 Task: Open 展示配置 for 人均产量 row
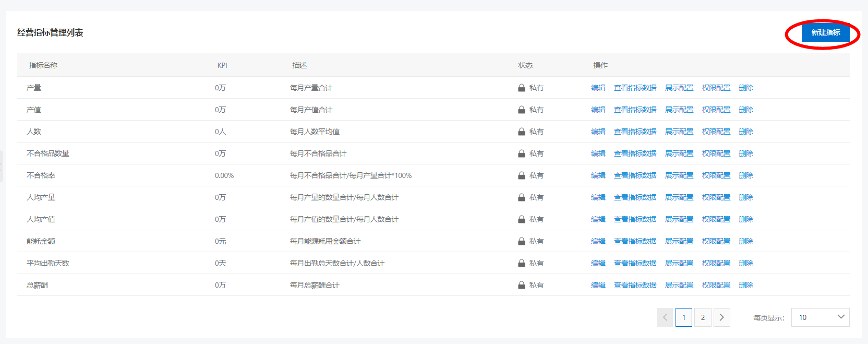[679, 197]
